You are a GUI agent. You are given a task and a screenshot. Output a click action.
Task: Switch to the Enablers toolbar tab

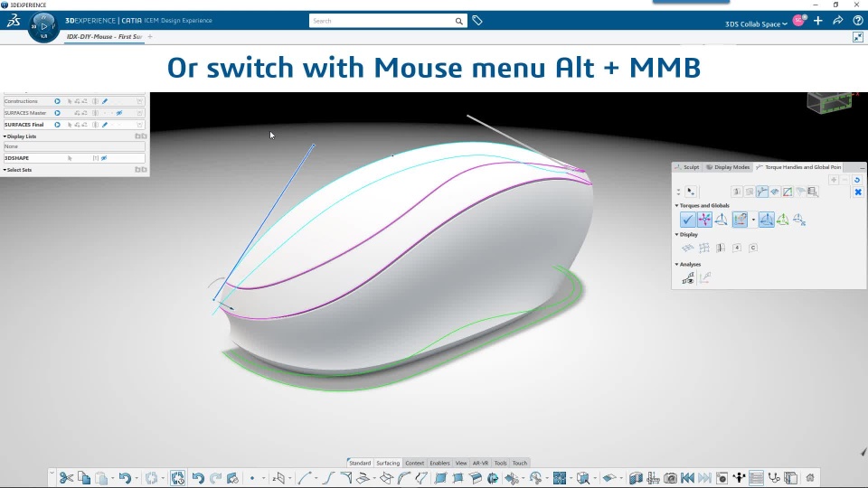tap(439, 463)
